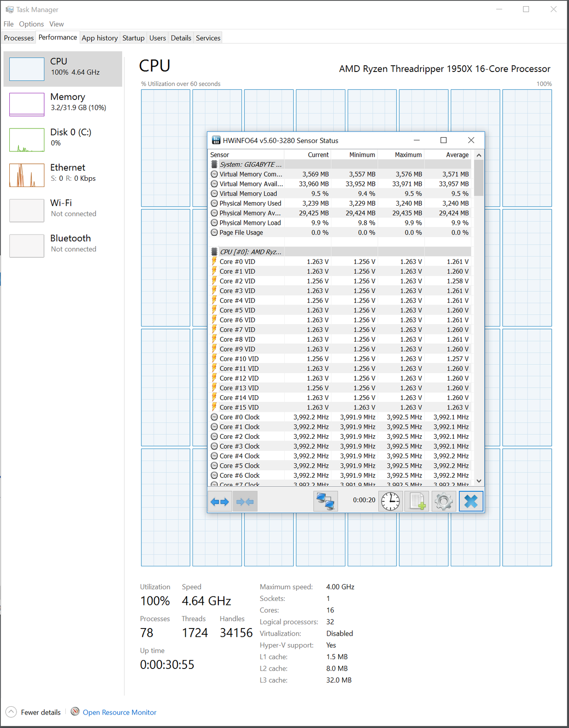The width and height of the screenshot is (569, 728).
Task: Minimize the HWiNFO64 Sensor Status window
Action: (417, 140)
